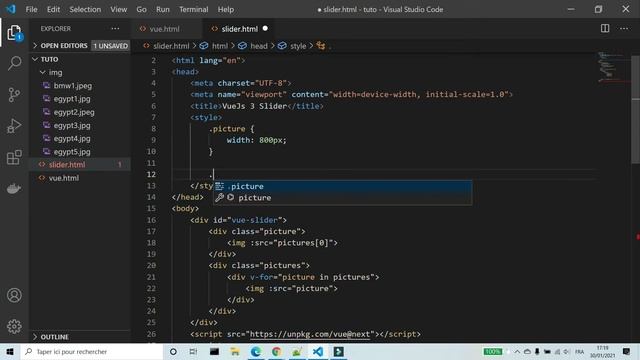
Task: Open bmw1.jpeg in the explorer
Action: pos(73,86)
